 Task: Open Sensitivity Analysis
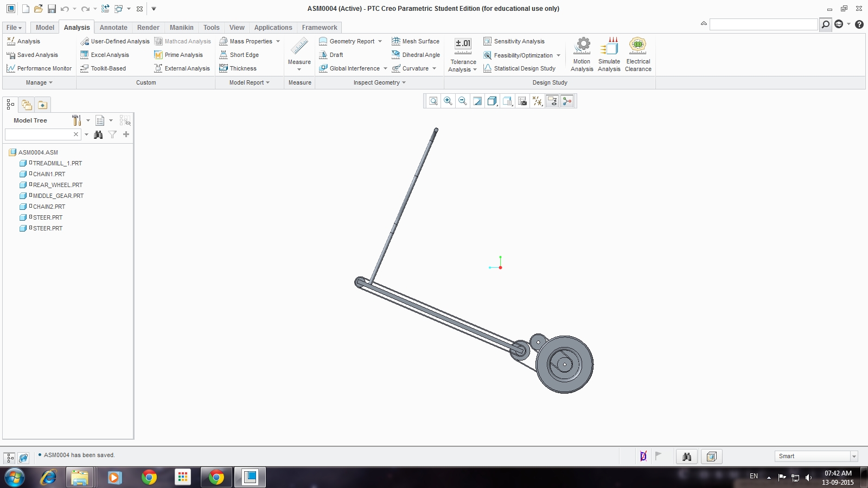click(514, 41)
